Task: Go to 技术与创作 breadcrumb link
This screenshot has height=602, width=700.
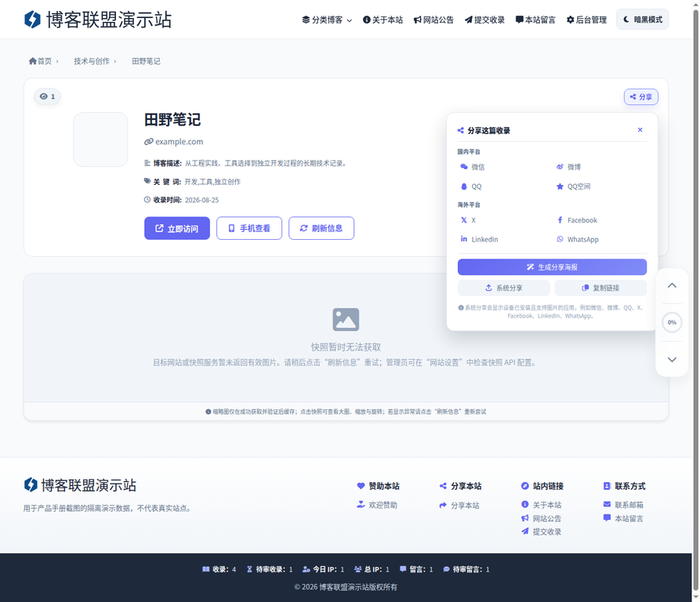Action: 92,61
